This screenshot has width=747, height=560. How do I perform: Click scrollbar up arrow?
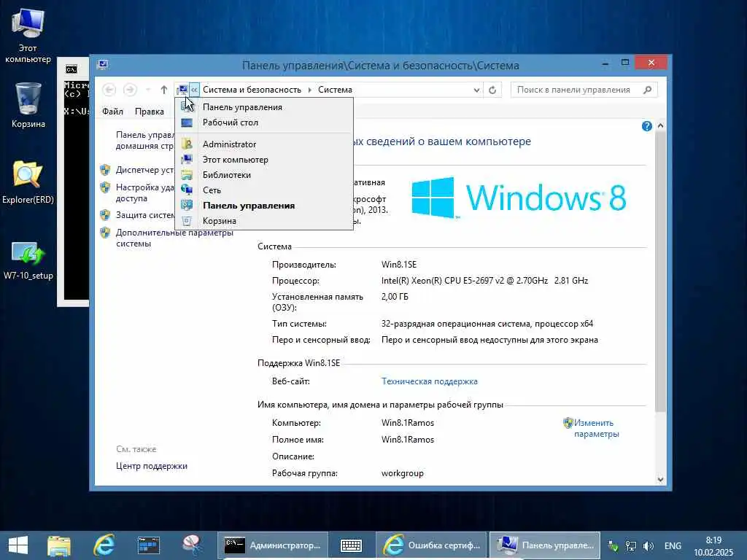click(x=660, y=125)
